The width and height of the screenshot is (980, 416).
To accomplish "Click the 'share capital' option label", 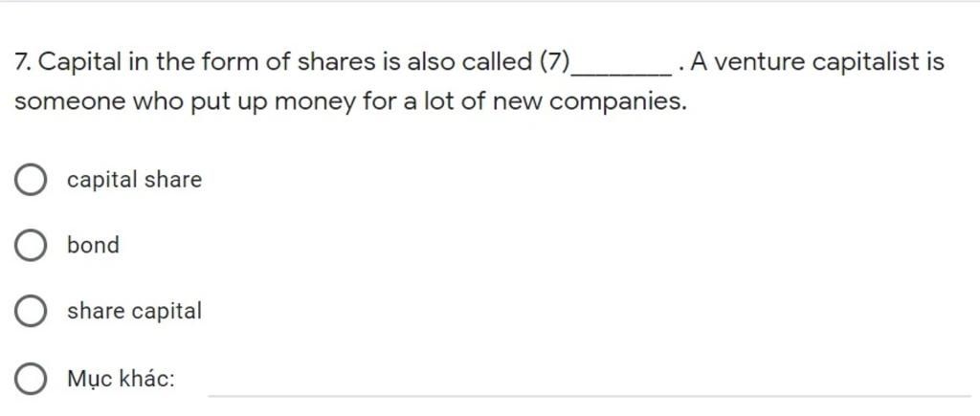I will (x=134, y=311).
